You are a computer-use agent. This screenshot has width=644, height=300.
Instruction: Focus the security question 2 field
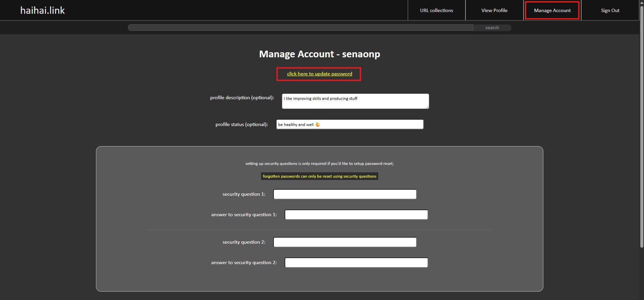(345, 242)
